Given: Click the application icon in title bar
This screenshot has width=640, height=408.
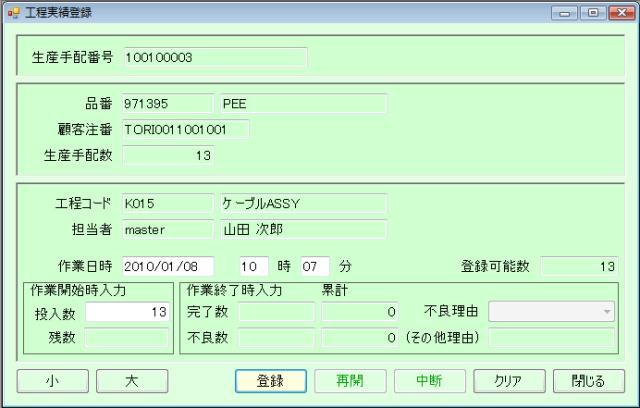Looking at the screenshot, I should click(x=13, y=11).
